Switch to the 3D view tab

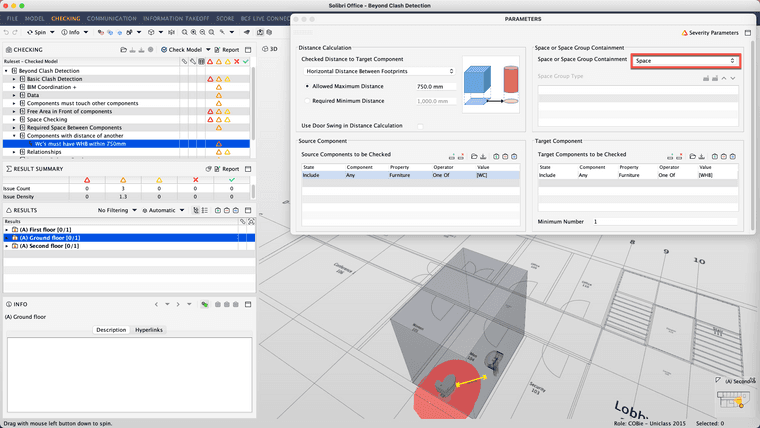click(270, 49)
